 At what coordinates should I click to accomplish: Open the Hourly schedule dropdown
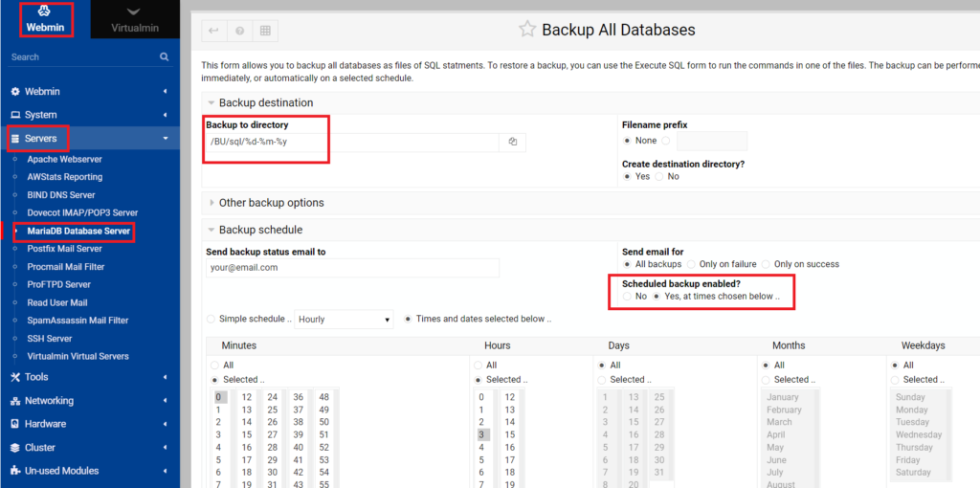[344, 320]
